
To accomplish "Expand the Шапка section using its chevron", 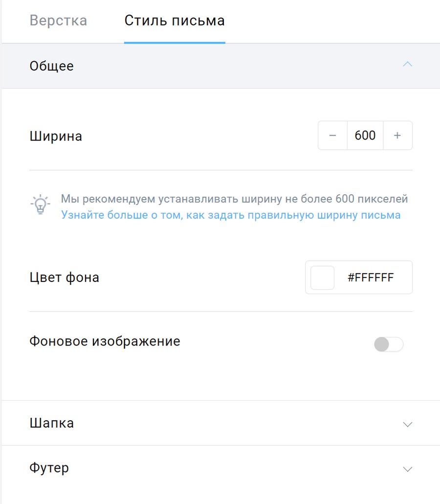I will pos(407,425).
